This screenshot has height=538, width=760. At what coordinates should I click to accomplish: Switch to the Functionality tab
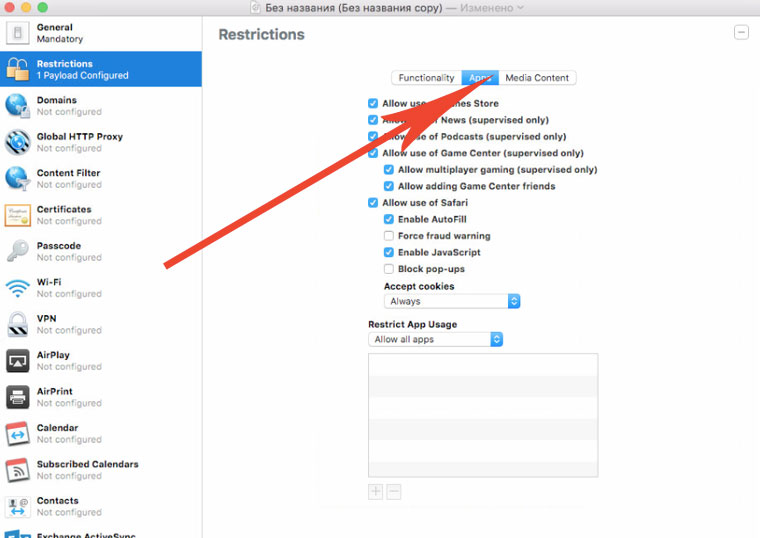pyautogui.click(x=426, y=78)
